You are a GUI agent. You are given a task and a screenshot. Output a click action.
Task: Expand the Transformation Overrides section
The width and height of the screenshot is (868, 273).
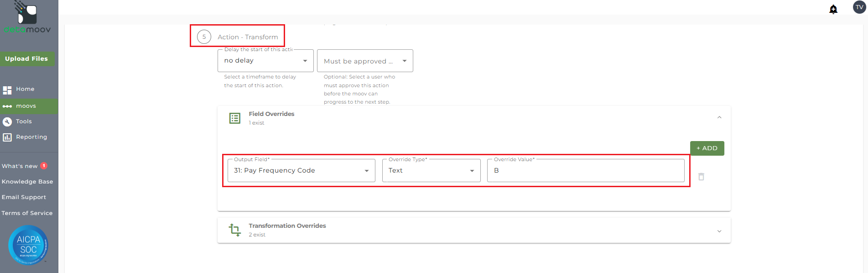pyautogui.click(x=719, y=231)
